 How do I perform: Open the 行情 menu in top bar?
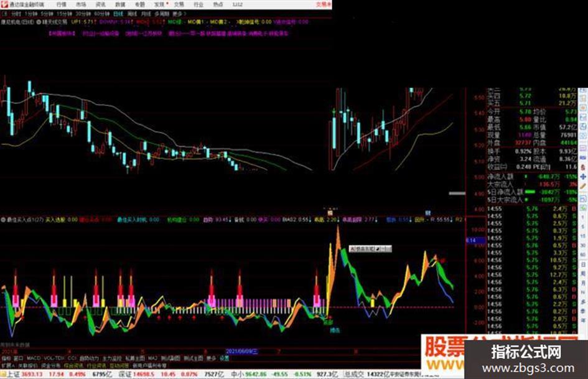coord(61,4)
